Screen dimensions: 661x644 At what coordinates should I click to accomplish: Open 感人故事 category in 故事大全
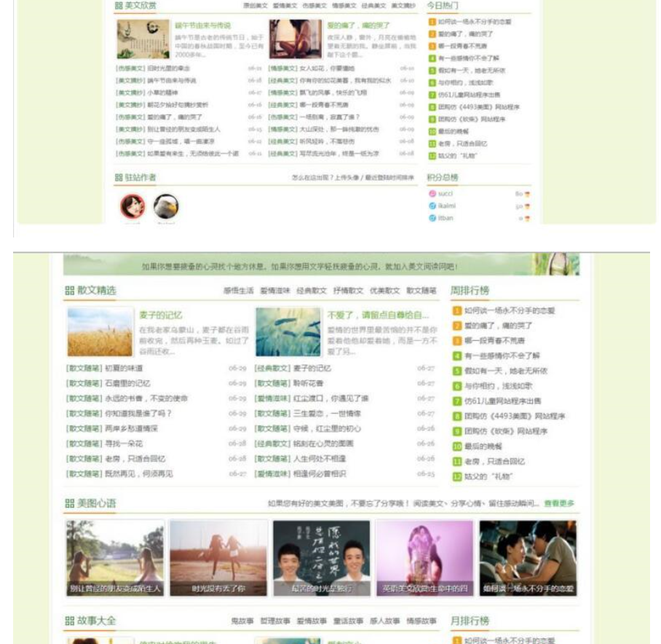[x=385, y=621]
